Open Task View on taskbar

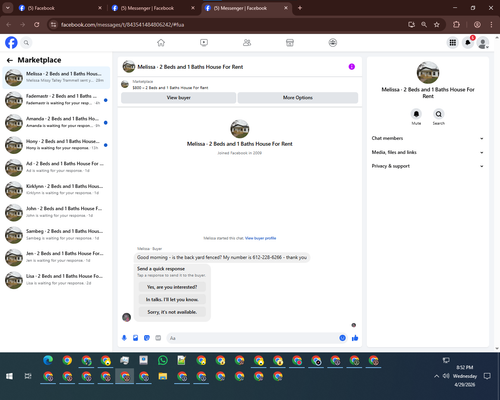click(28, 376)
